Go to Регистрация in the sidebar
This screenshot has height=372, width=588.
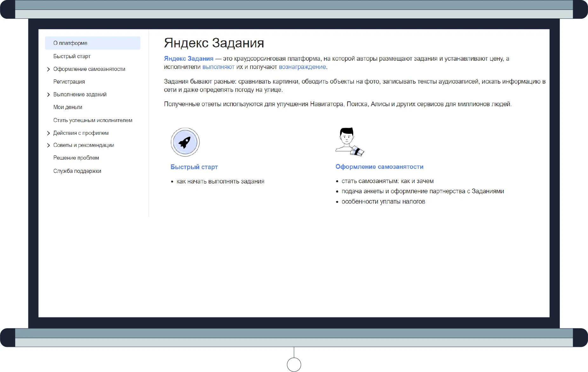(69, 82)
